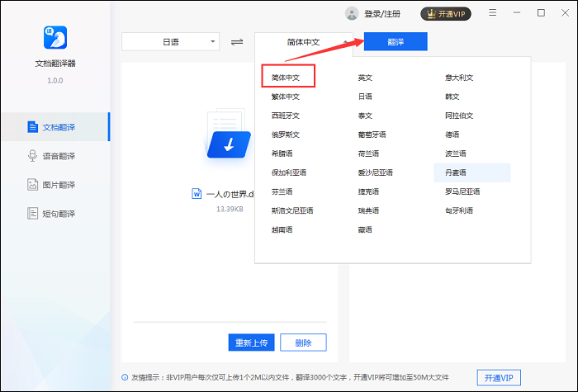Click the version number 1.0.0

55,80
